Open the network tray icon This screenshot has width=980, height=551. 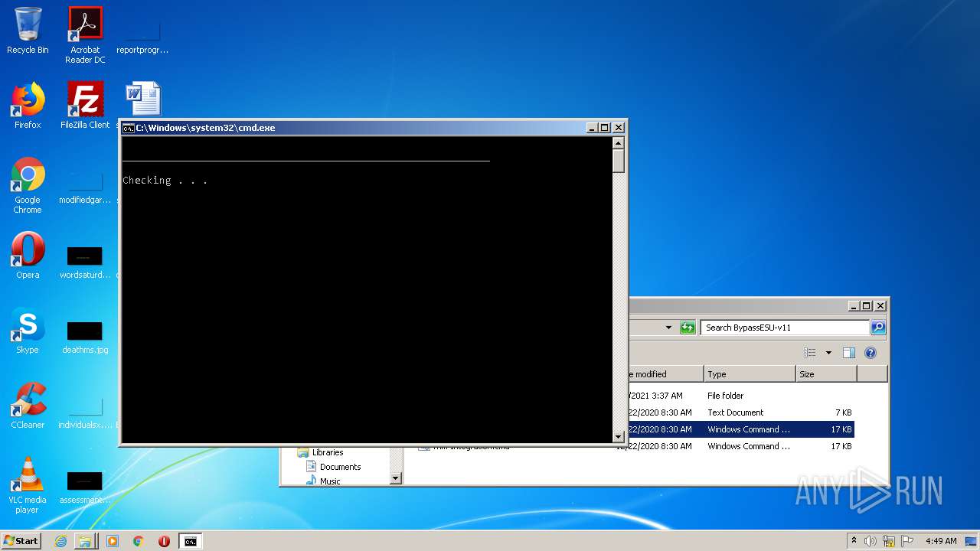[x=889, y=541]
